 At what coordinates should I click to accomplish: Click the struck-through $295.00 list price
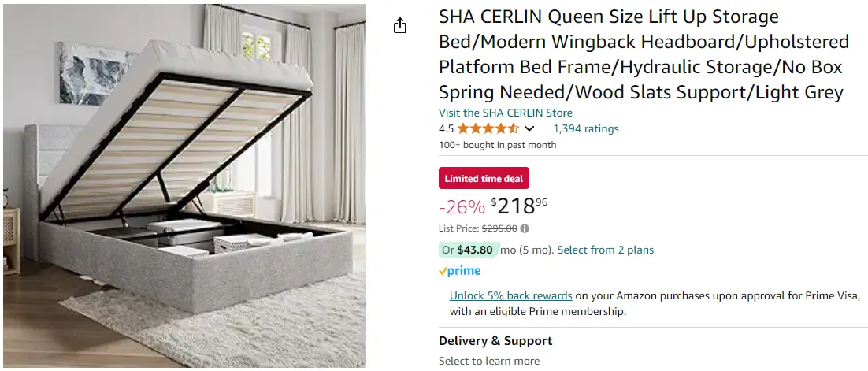(x=499, y=228)
